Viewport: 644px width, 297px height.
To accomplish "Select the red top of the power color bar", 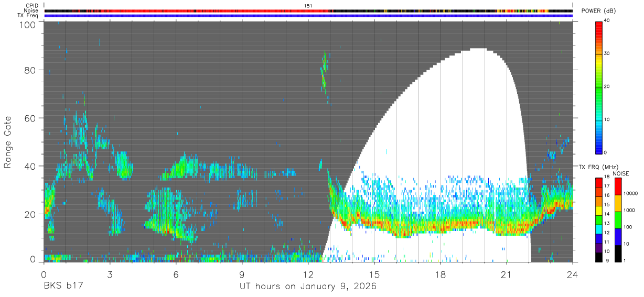I will [x=599, y=29].
